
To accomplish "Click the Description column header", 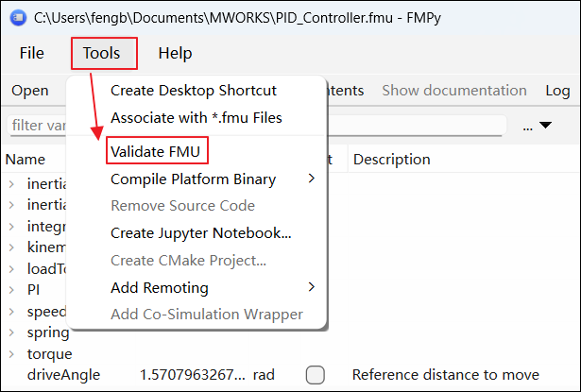I will point(391,160).
